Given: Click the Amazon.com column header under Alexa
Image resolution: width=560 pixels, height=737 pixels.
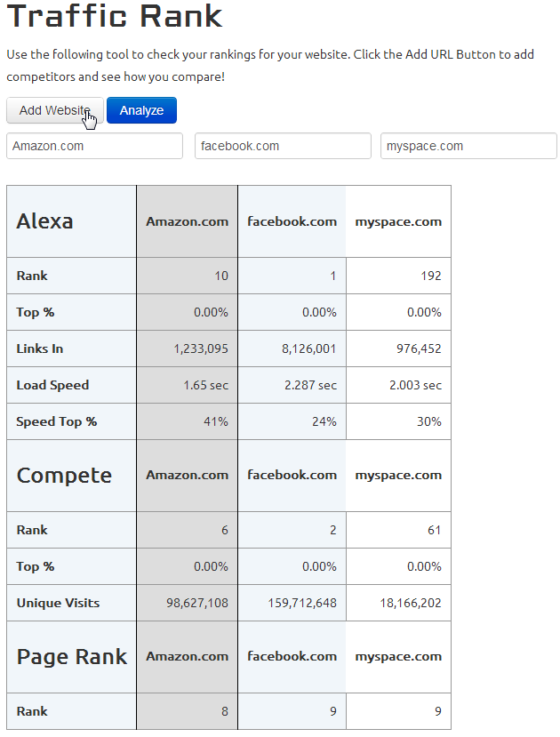Looking at the screenshot, I should (x=187, y=220).
